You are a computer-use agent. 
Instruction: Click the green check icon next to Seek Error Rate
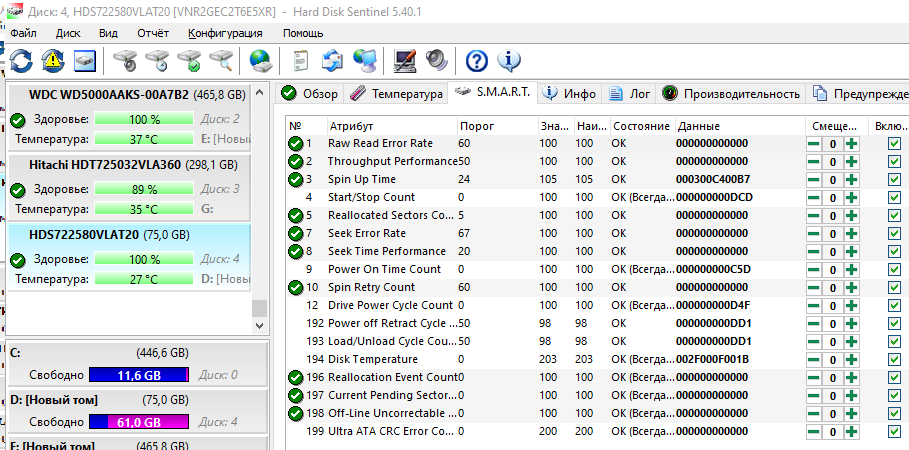click(x=296, y=233)
